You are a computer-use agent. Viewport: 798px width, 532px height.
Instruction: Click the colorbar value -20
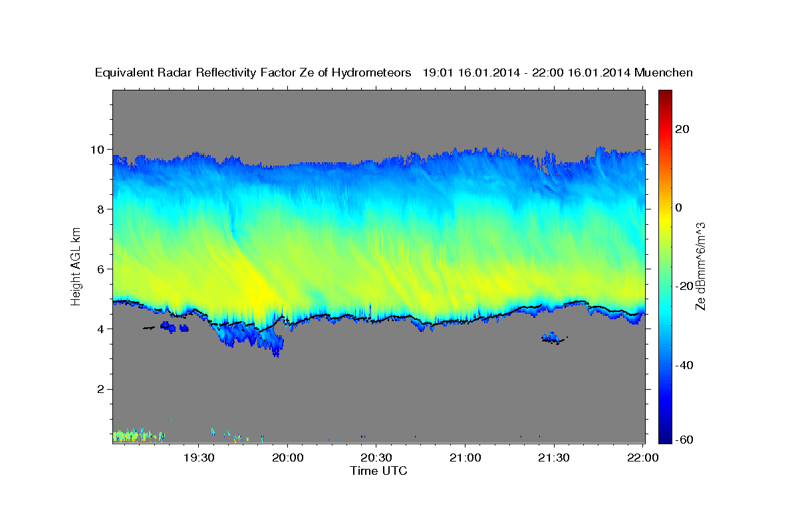pos(685,286)
